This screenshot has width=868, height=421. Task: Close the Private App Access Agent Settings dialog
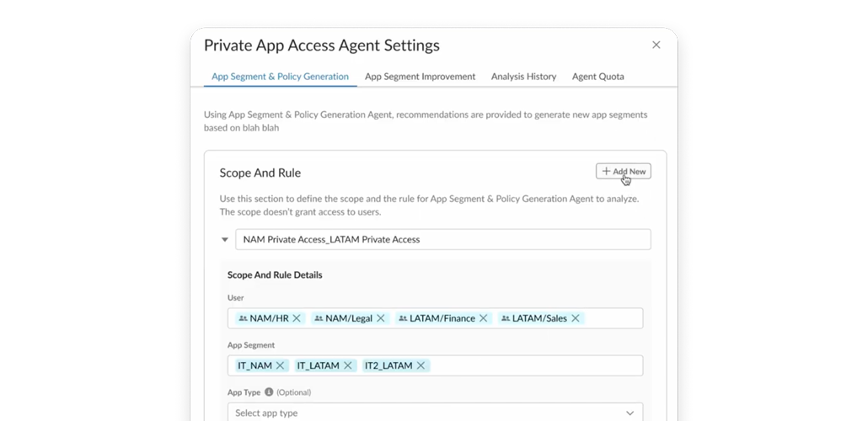click(x=656, y=45)
